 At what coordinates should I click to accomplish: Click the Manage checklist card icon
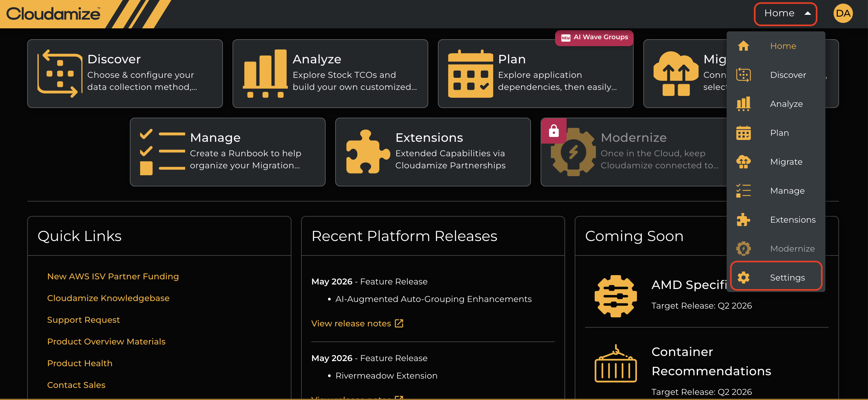coord(162,152)
